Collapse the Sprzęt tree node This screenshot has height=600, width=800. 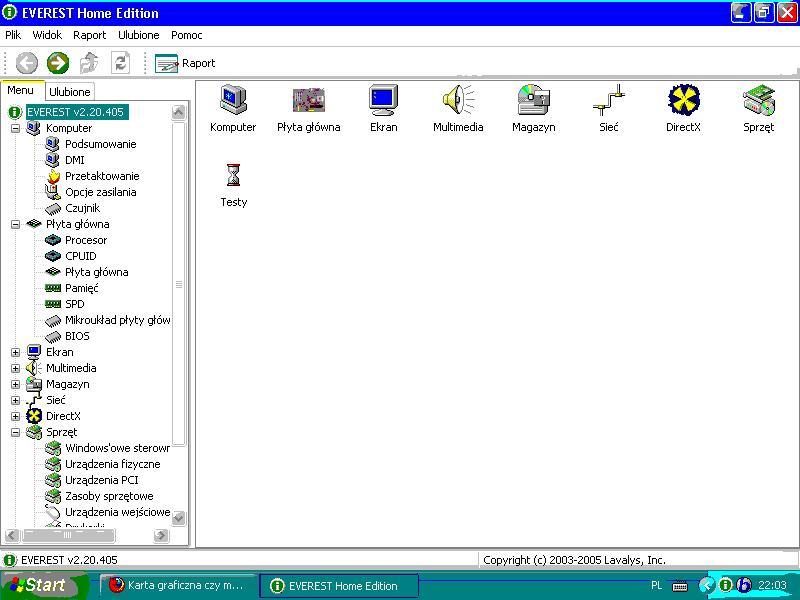coord(15,432)
